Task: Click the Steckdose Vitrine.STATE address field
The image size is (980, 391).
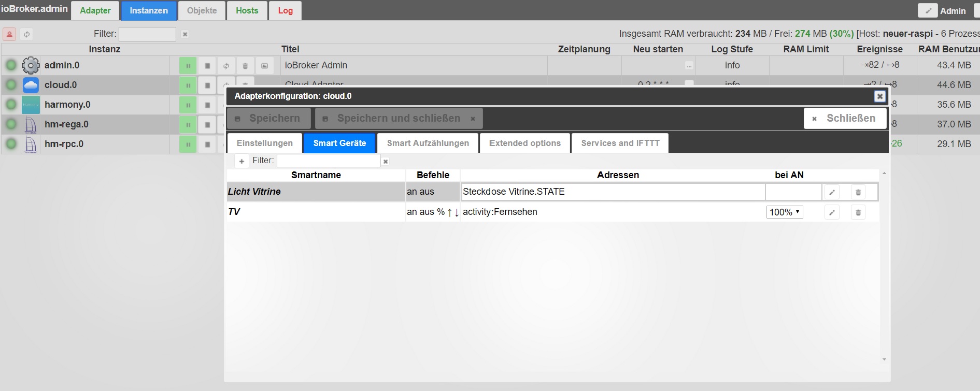Action: (613, 192)
